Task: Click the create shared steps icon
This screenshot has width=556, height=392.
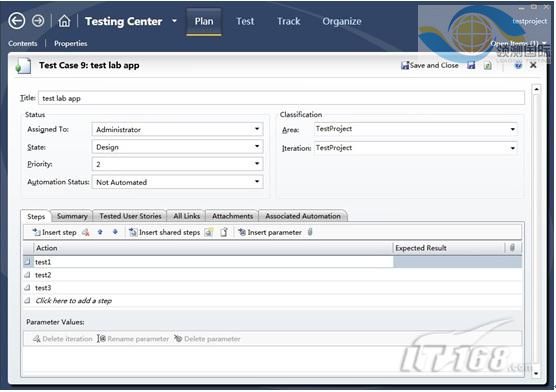Action: tap(209, 232)
